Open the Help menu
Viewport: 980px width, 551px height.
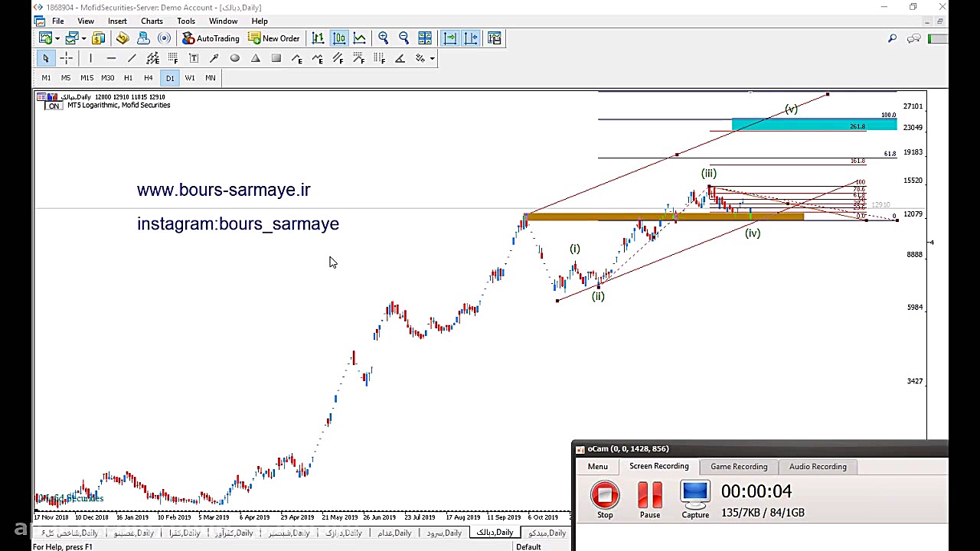point(260,21)
